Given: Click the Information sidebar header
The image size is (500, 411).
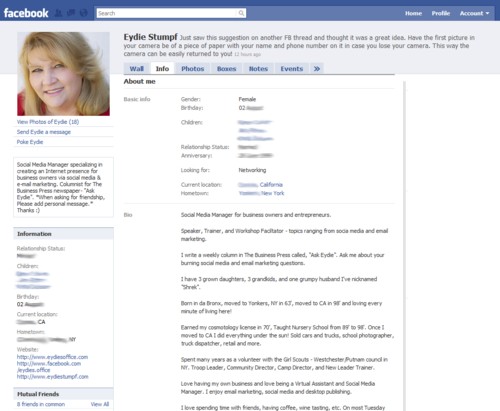Looking at the screenshot, I should pyautogui.click(x=63, y=234).
